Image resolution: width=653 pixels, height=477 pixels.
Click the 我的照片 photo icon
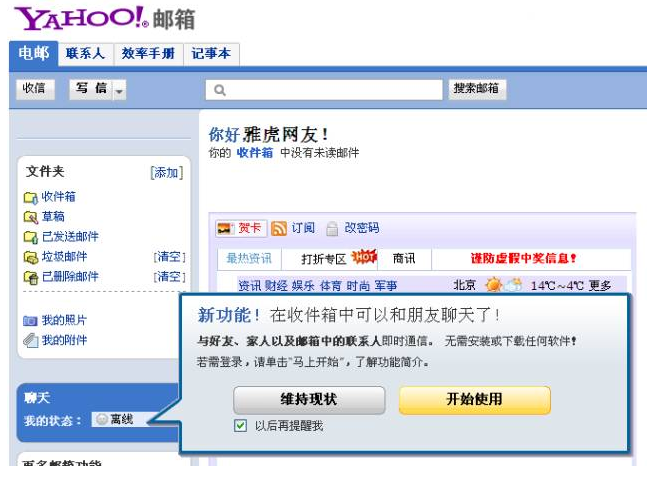[x=30, y=321]
